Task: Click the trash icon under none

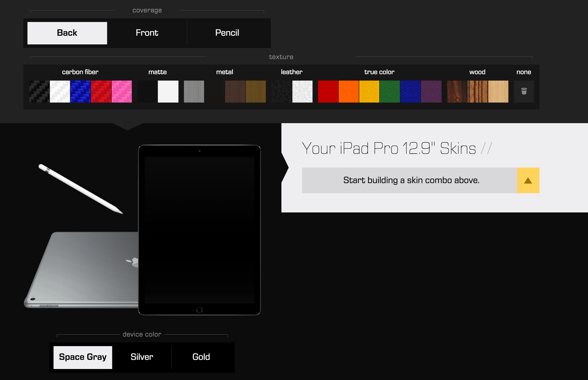Action: click(524, 92)
